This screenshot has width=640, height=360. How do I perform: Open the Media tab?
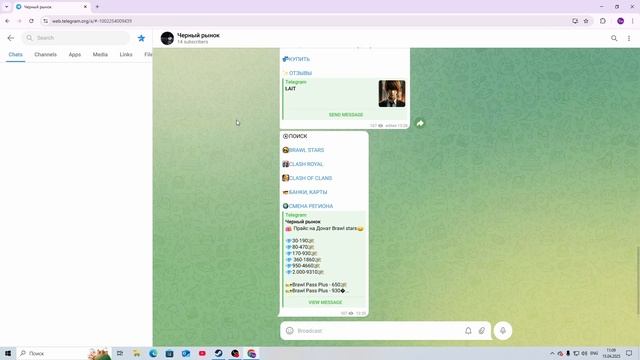click(100, 54)
